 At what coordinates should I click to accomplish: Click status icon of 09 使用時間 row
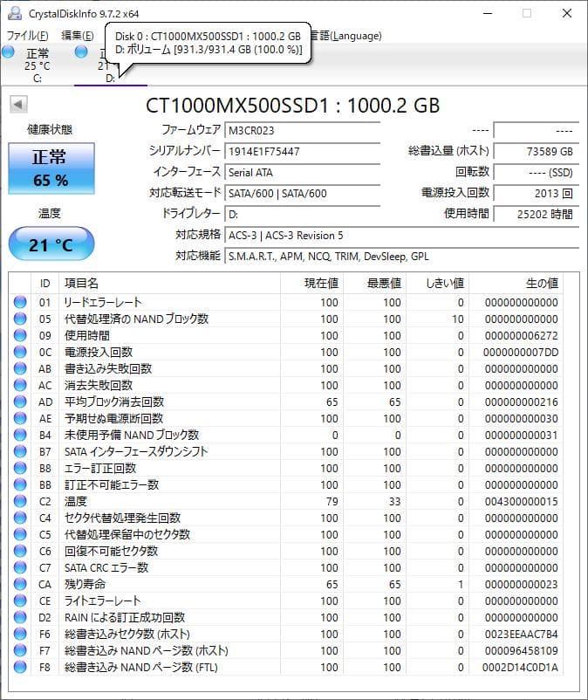click(x=20, y=335)
